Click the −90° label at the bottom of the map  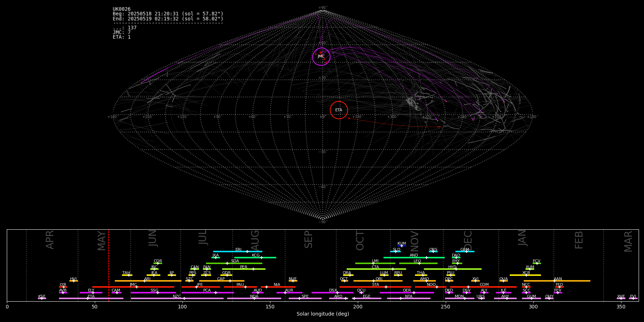322,222
